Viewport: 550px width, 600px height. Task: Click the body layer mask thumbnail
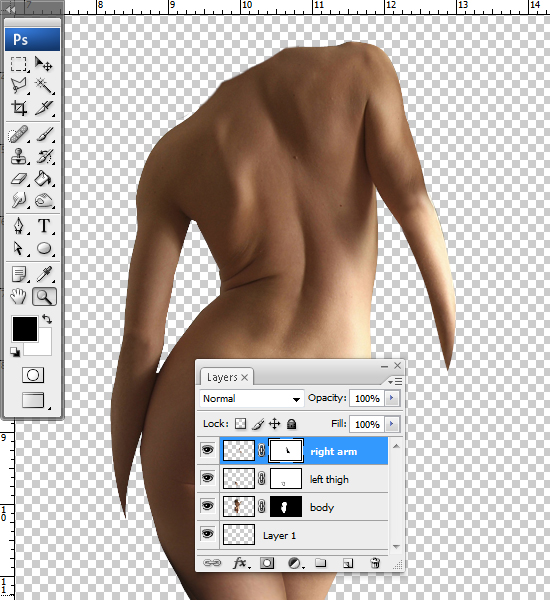[286, 507]
